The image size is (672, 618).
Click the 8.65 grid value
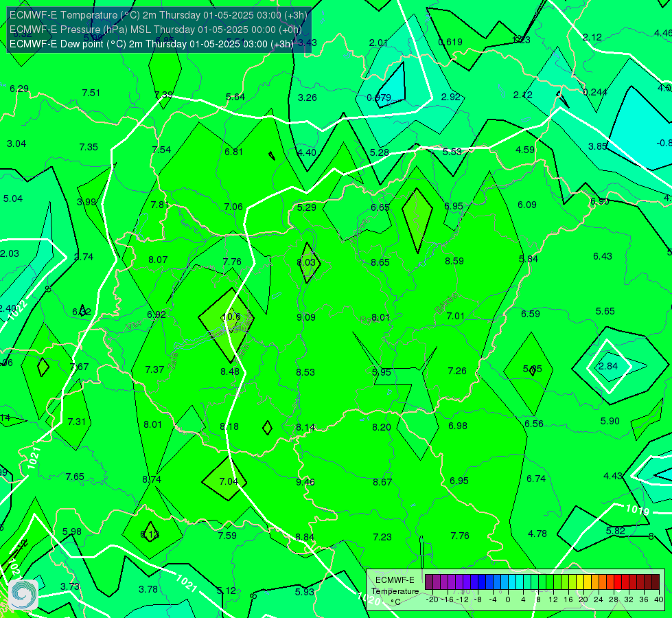tap(380, 262)
